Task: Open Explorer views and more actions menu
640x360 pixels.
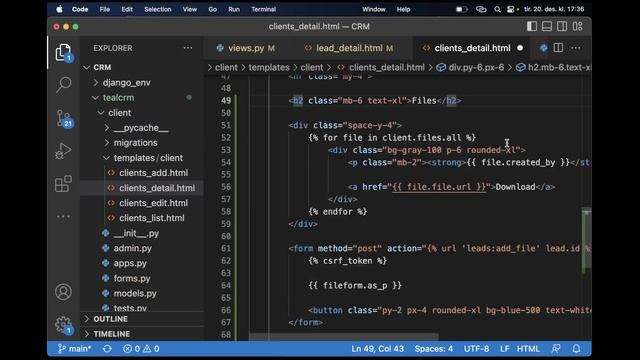Action: pos(188,48)
